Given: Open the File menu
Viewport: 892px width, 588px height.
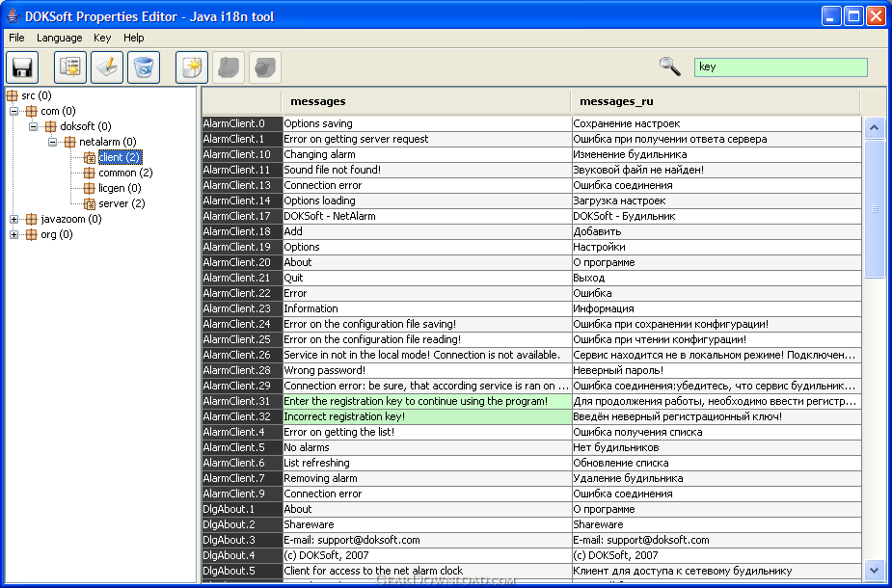Looking at the screenshot, I should click(x=16, y=38).
